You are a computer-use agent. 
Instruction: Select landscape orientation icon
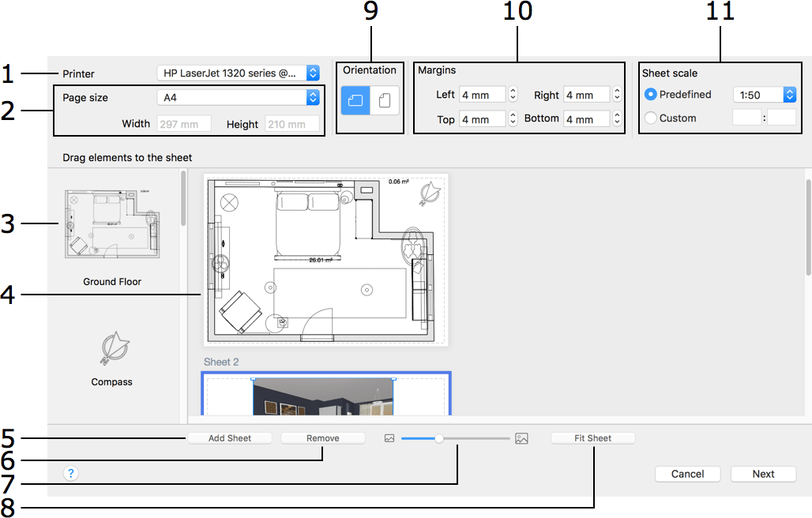(355, 101)
